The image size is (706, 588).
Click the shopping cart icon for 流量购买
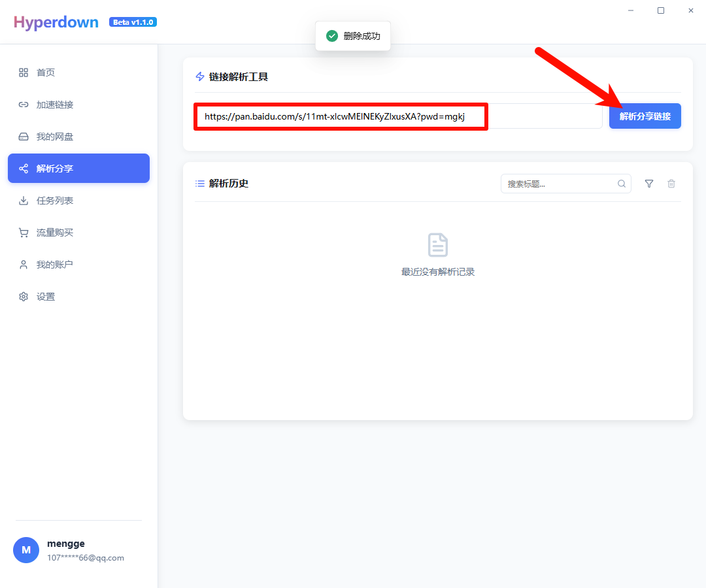coord(24,233)
